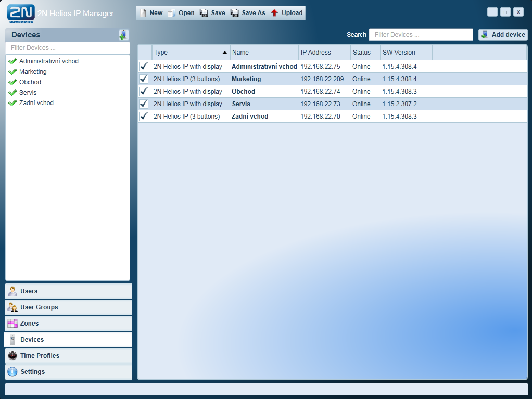532x400 pixels.
Task: Choose Save As in the toolbar
Action: click(x=248, y=13)
